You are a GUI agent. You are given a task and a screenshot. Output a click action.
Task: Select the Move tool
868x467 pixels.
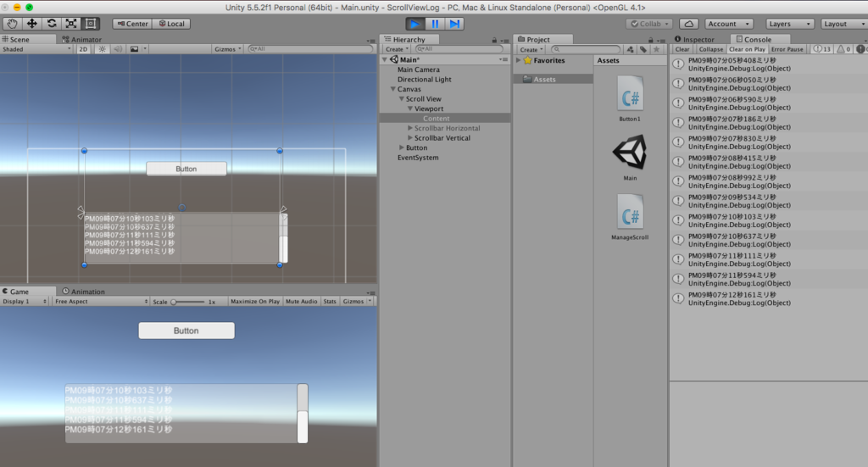32,24
